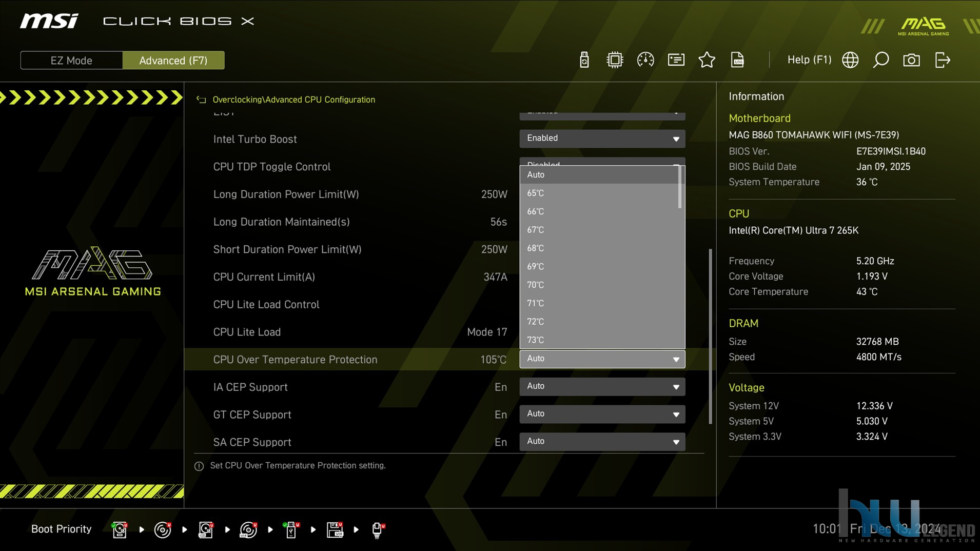Click the System 12V reading 12.336 V
980x551 pixels.
[x=874, y=406]
